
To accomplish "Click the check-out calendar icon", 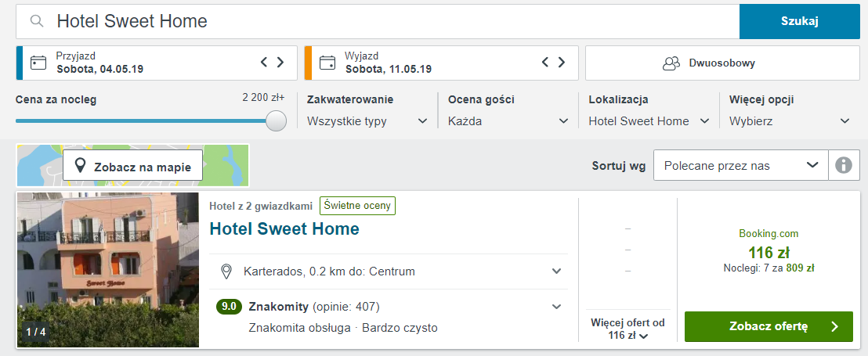I will 327,63.
